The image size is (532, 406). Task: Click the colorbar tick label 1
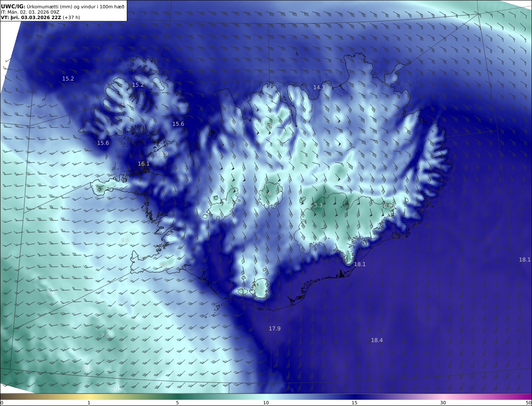(x=89, y=403)
